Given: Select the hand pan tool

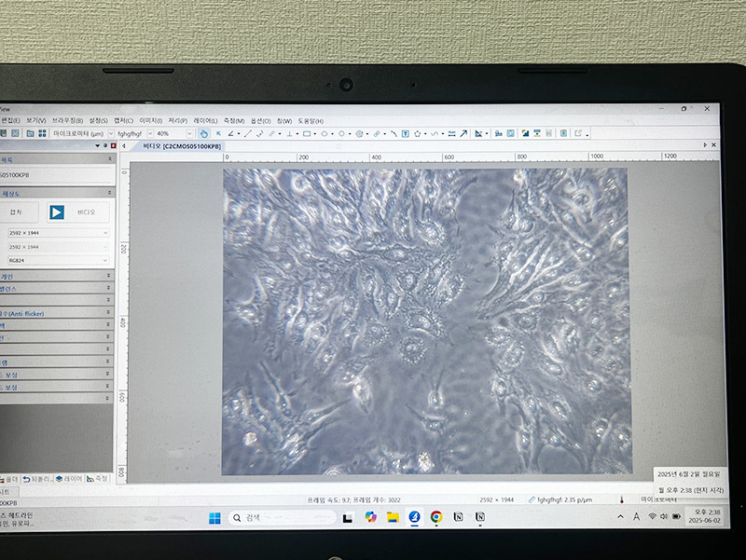Looking at the screenshot, I should click(x=203, y=133).
